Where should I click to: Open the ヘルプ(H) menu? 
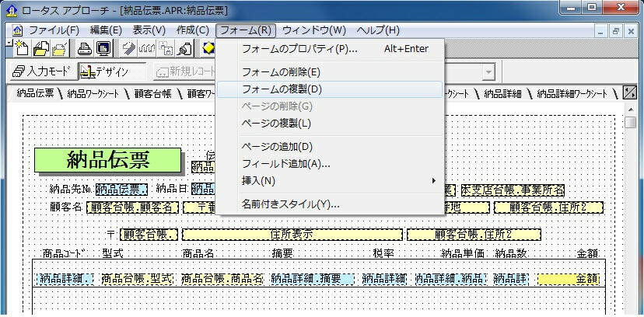(378, 30)
